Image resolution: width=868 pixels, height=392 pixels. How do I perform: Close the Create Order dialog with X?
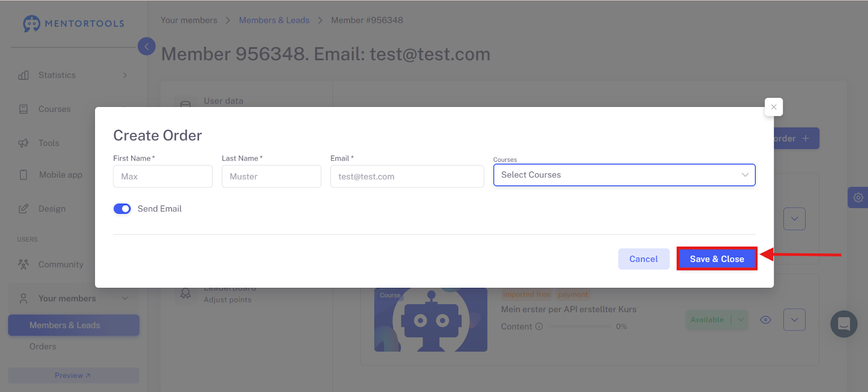(774, 107)
